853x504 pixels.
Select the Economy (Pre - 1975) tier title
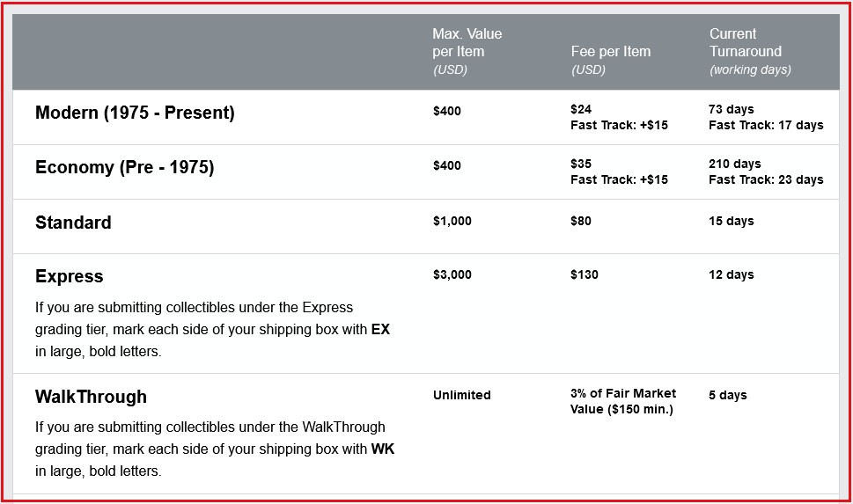tap(125, 167)
